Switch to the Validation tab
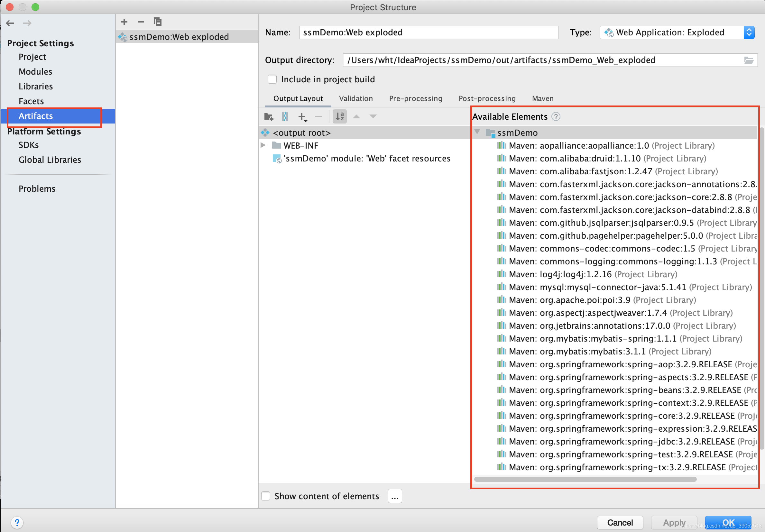765x532 pixels. 355,99
